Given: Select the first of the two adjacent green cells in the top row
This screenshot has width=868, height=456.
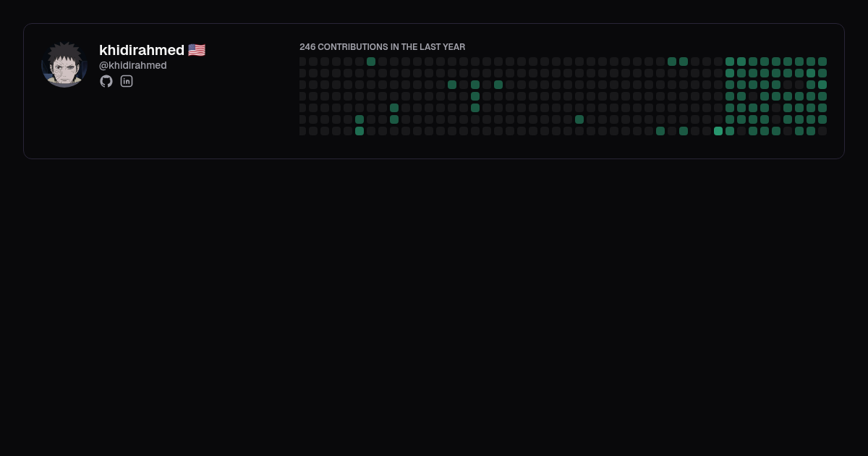Looking at the screenshot, I should (672, 62).
